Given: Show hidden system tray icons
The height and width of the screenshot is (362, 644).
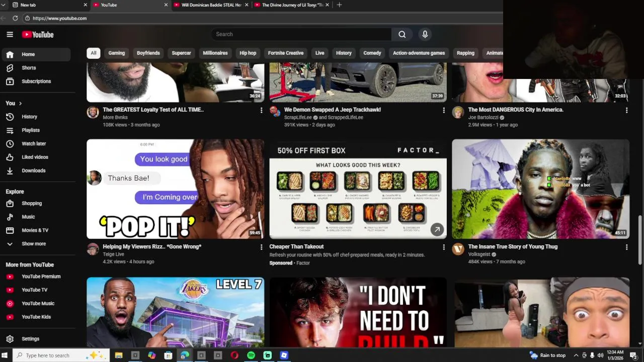Looking at the screenshot, I should [576, 355].
